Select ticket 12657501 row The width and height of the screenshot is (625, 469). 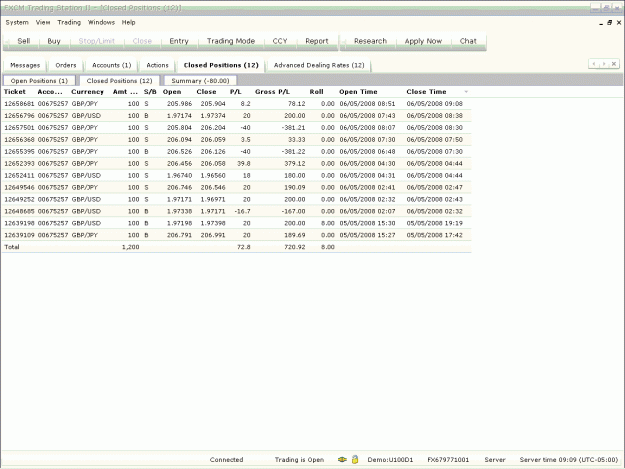point(236,128)
